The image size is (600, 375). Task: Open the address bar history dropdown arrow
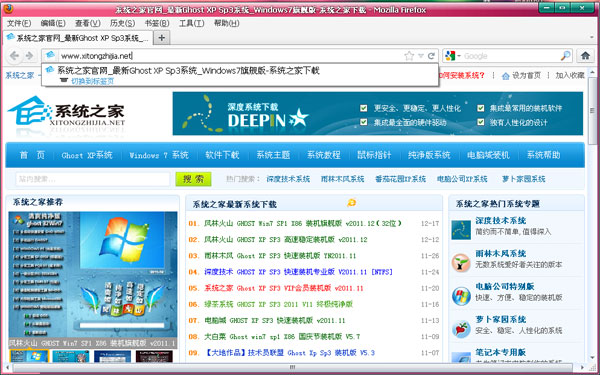pos(421,56)
